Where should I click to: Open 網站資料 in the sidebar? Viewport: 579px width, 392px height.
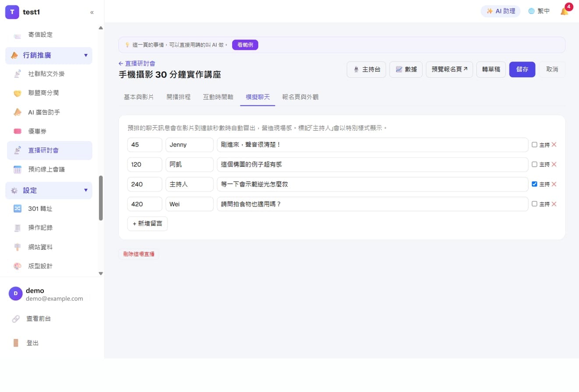(x=49, y=247)
